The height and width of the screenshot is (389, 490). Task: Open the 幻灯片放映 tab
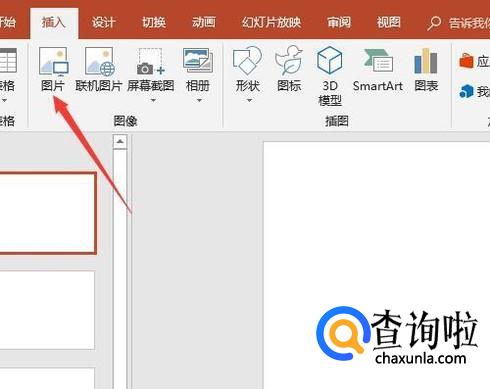pos(271,22)
